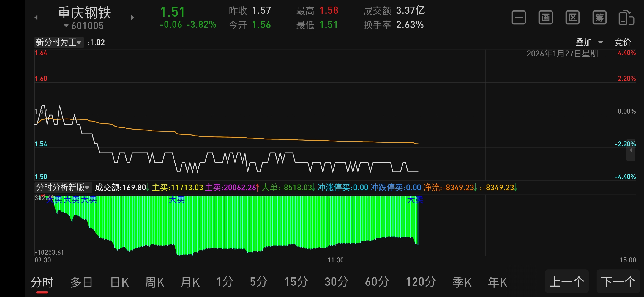The width and height of the screenshot is (644, 297).
Task: Go to previous stock with left arrow
Action: tap(36, 18)
